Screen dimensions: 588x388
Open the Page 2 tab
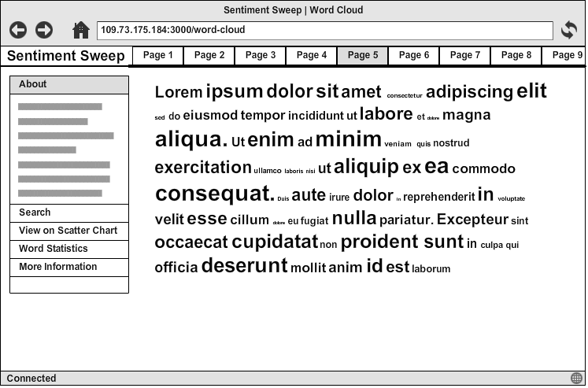tap(209, 56)
